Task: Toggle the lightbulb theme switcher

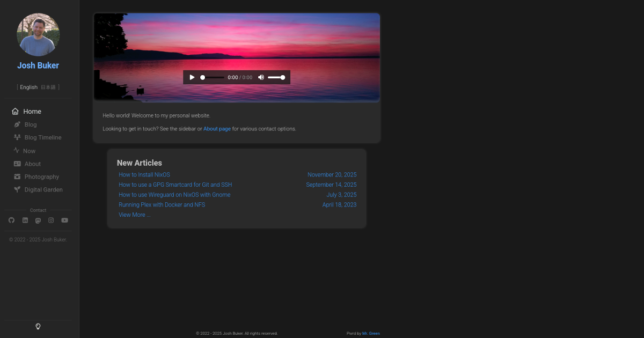Action: pos(38,326)
